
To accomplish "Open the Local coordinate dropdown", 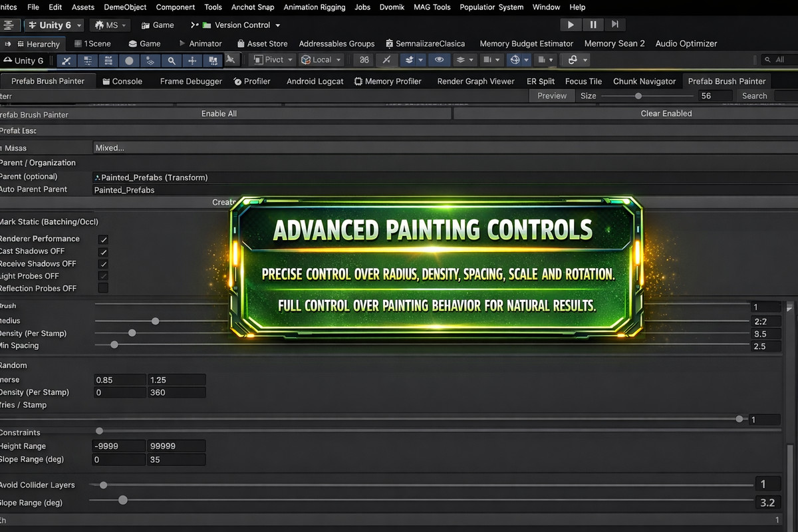I will tap(321, 59).
